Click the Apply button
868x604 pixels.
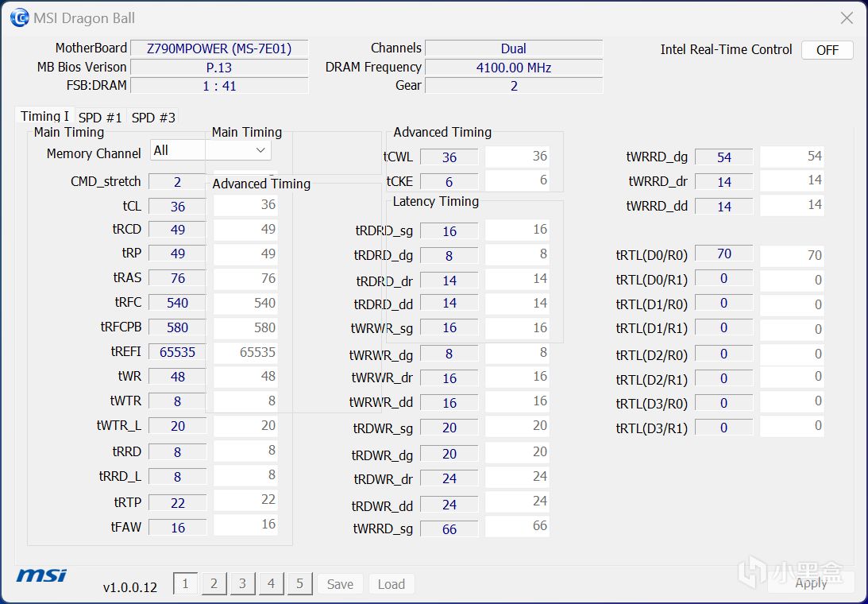pos(811,583)
